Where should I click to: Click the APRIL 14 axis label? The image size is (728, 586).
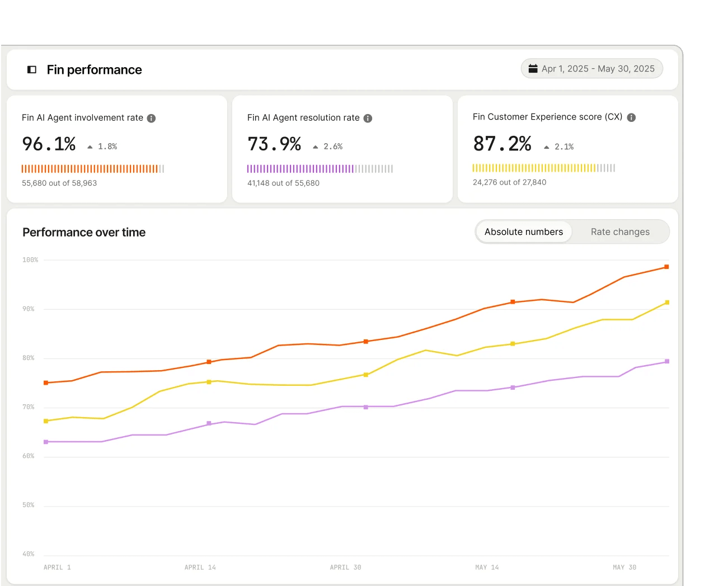[200, 567]
